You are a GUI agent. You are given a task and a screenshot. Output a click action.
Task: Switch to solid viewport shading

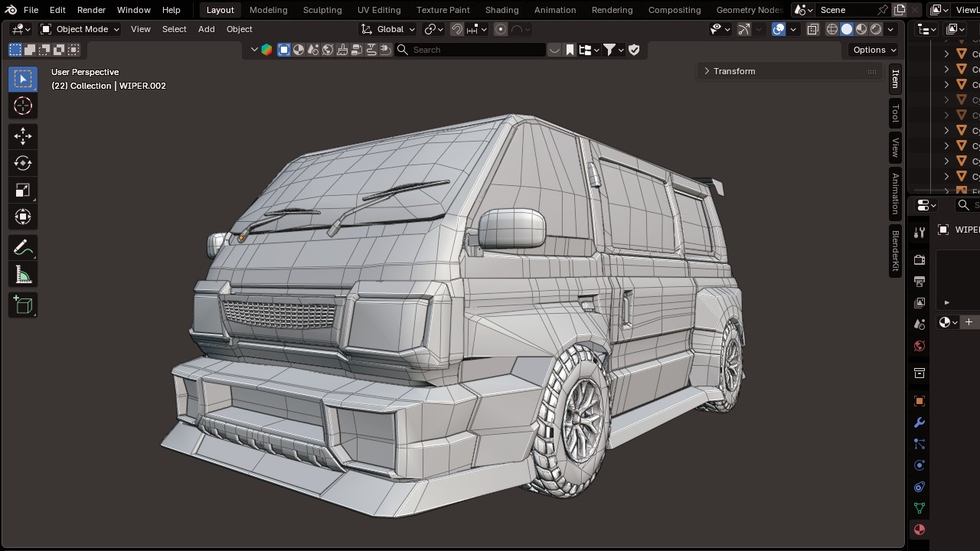pos(847,29)
